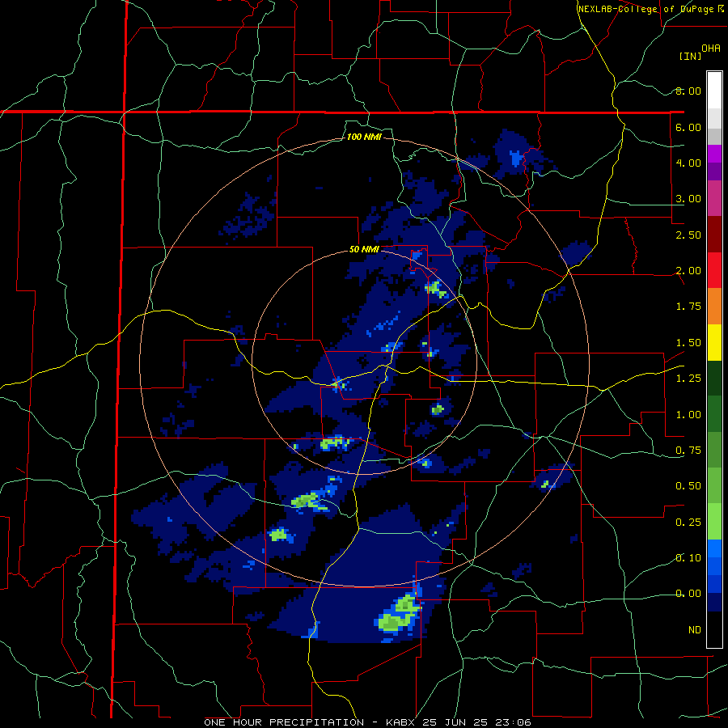Viewport: 728px width, 728px height.
Task: Pick the yellow legend swatch
Action: click(714, 342)
